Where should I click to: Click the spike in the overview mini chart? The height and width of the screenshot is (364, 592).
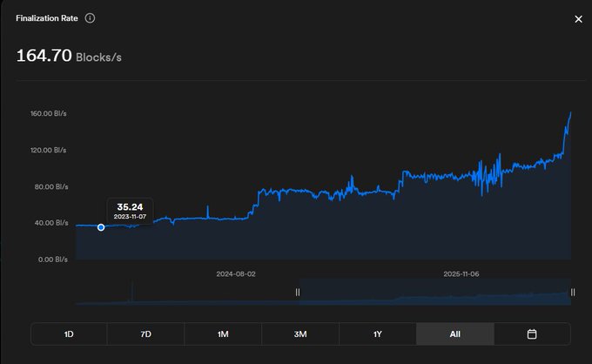pyautogui.click(x=132, y=292)
